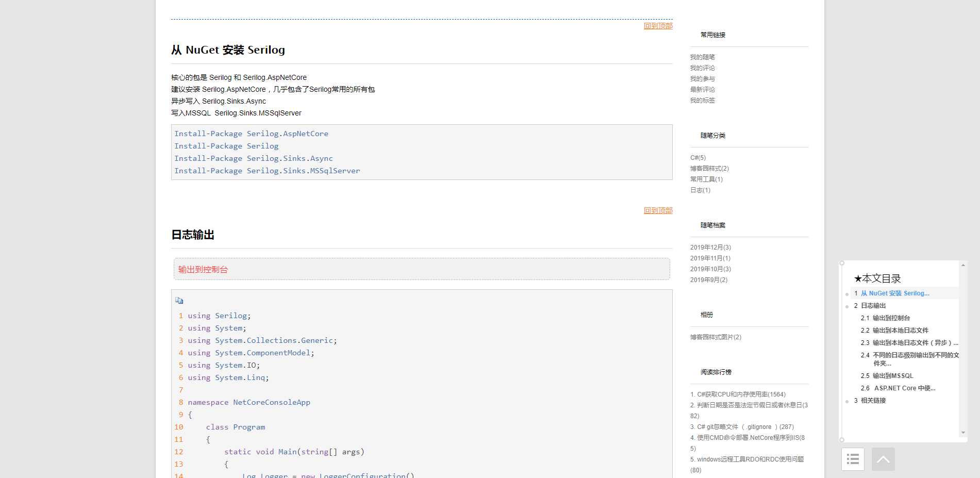Click the 日志输出 section heading

pos(193,235)
